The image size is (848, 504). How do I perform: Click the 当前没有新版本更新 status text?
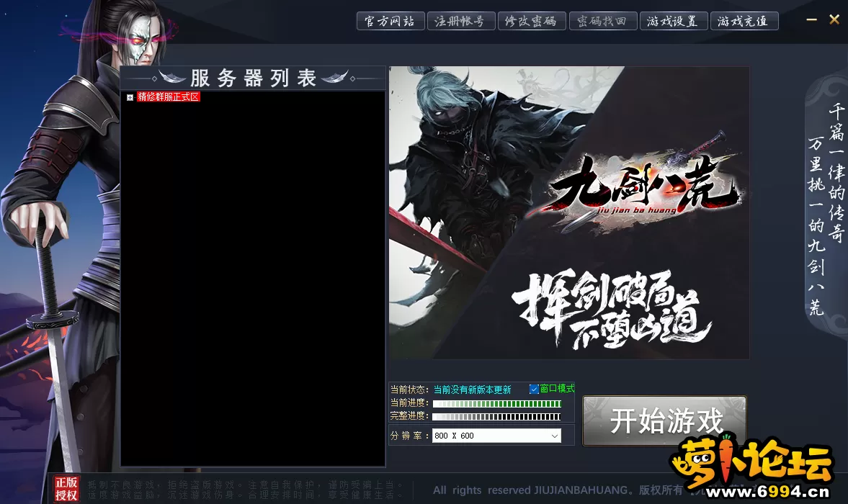(472, 390)
